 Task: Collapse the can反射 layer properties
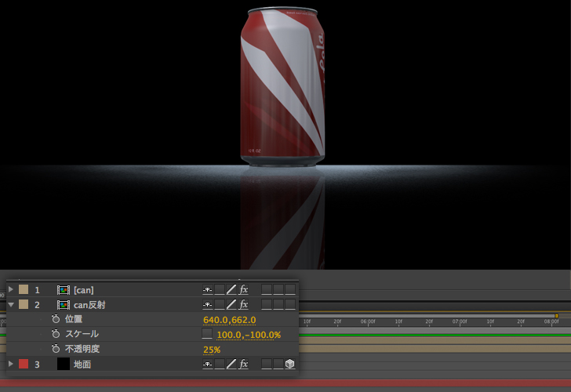coord(11,304)
